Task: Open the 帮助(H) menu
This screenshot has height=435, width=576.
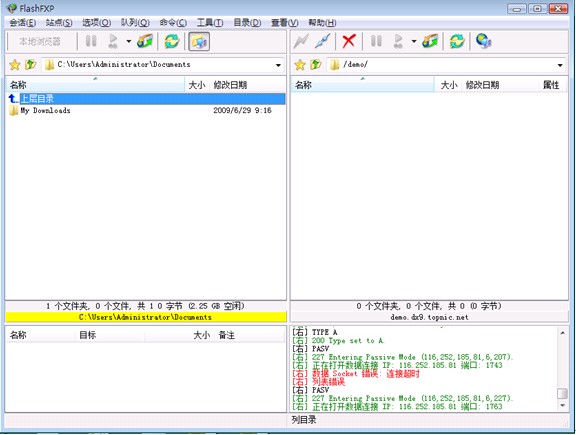Action: [322, 23]
